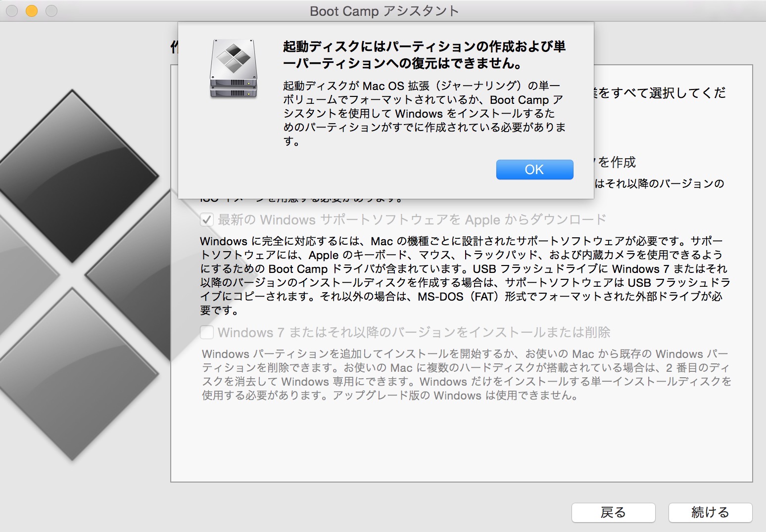The image size is (766, 532).
Task: Click the 戻る (Back) button
Action: tap(613, 513)
